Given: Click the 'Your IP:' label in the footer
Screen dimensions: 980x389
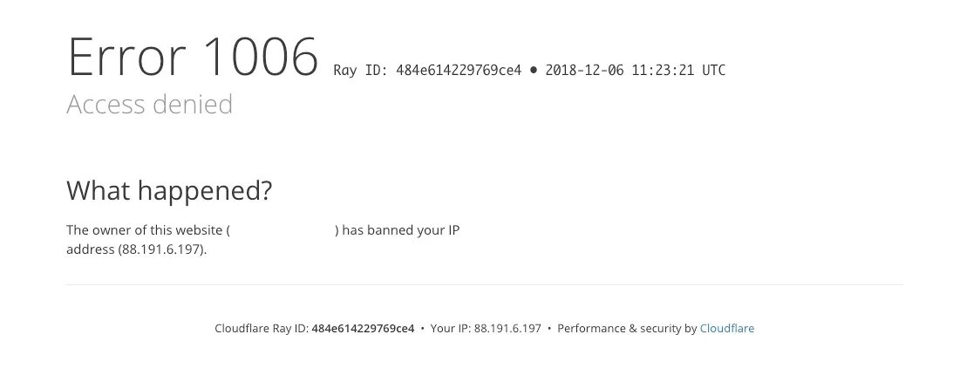Looking at the screenshot, I should (451, 328).
